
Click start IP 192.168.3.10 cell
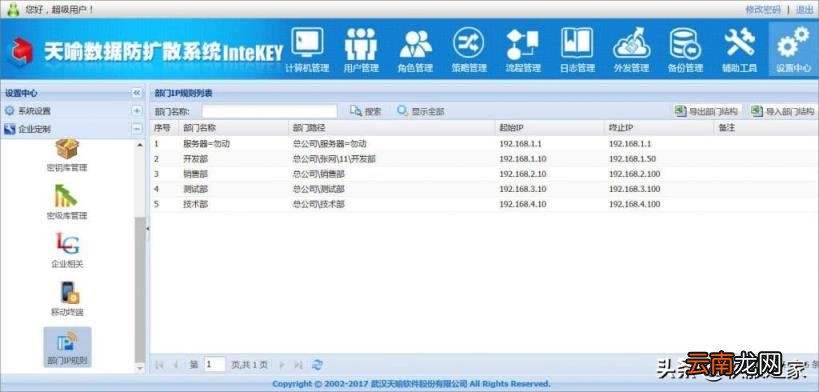(x=523, y=189)
